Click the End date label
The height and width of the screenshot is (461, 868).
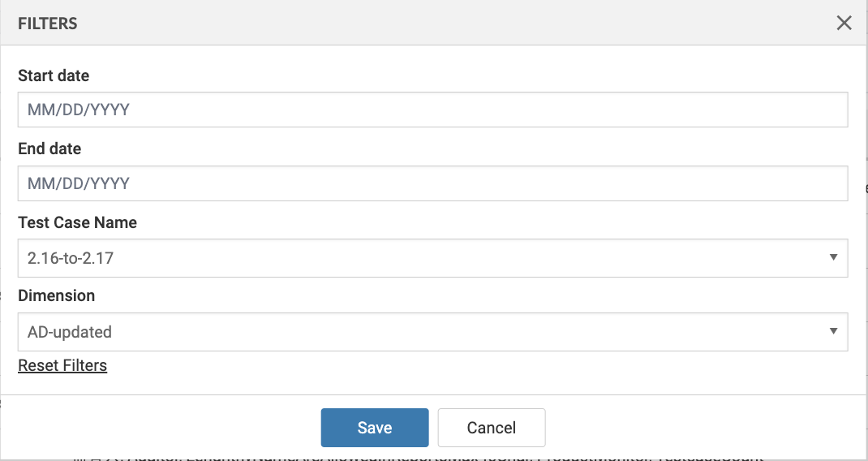tap(49, 149)
